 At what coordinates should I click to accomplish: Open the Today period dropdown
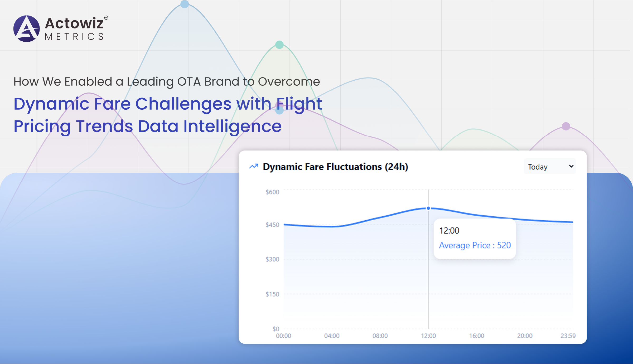coord(549,167)
